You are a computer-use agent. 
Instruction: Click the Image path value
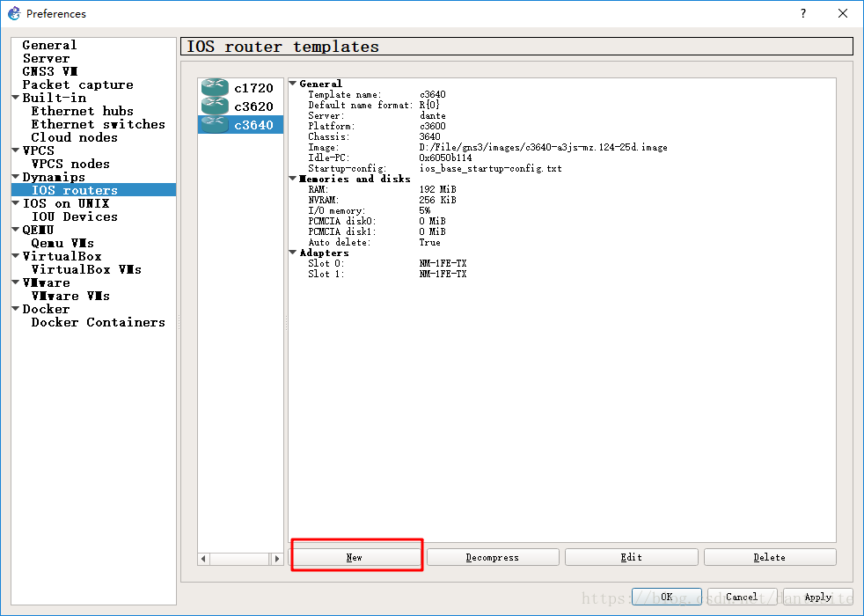(543, 147)
